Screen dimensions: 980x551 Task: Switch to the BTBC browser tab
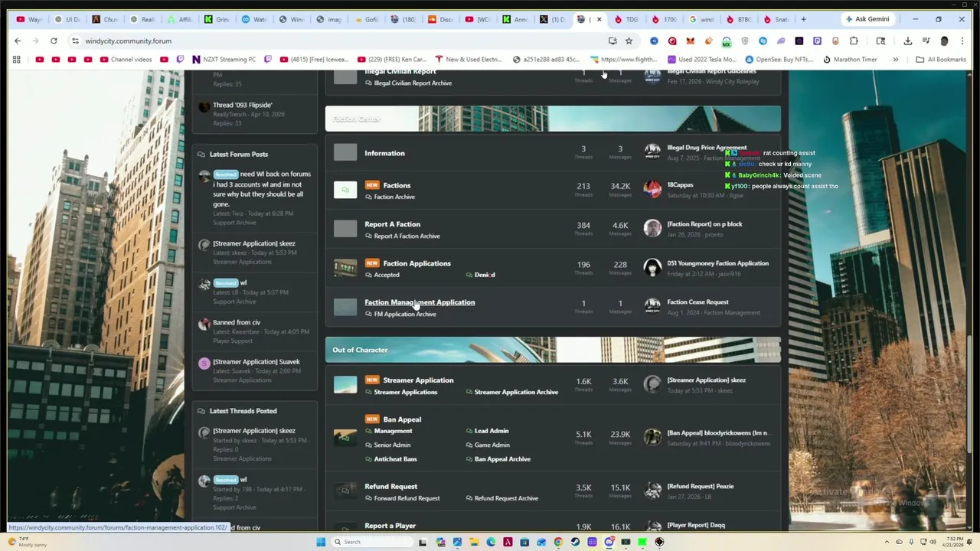click(740, 19)
